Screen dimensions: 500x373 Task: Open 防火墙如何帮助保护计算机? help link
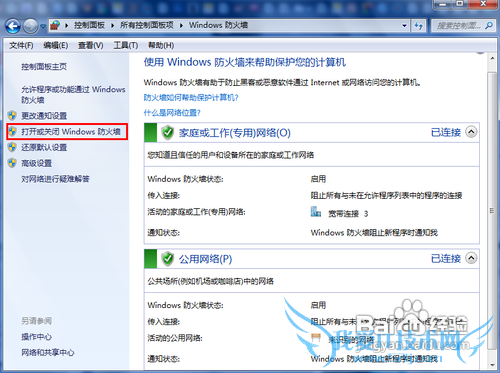[191, 98]
